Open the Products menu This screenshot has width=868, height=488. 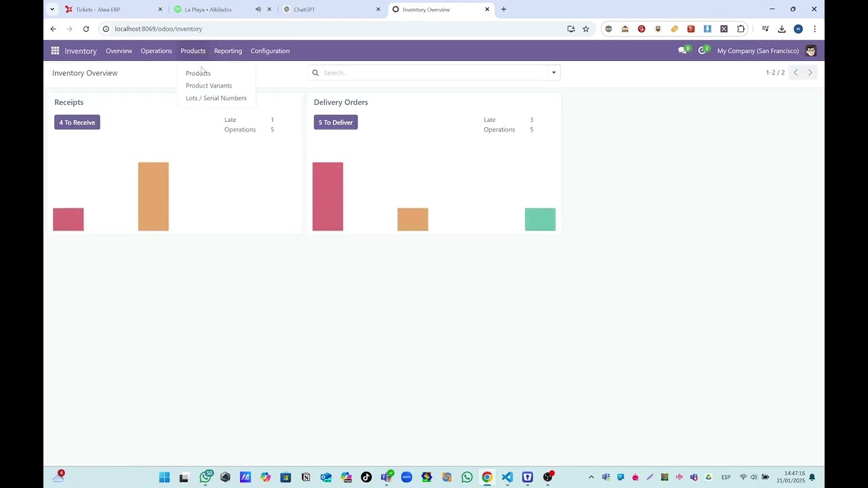(x=193, y=51)
